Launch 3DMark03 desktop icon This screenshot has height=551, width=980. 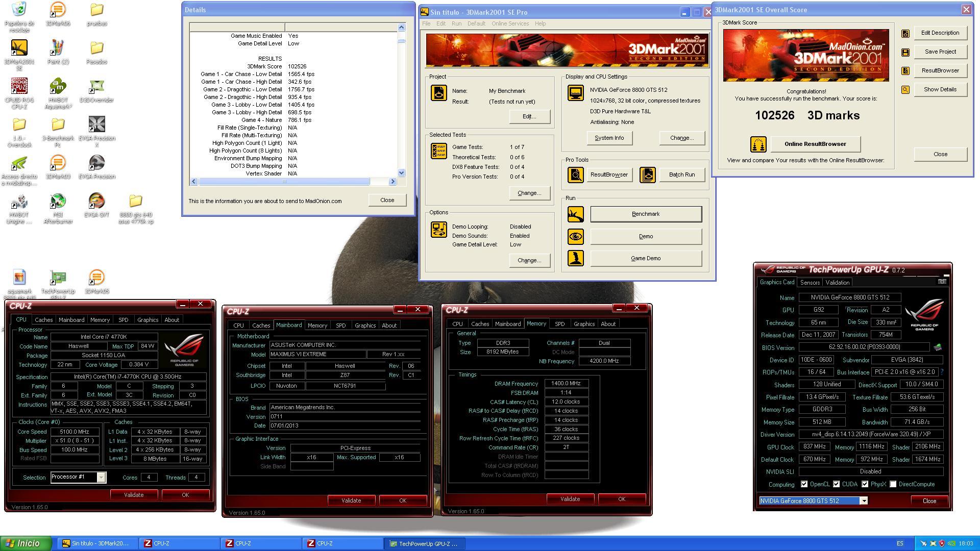tap(58, 167)
